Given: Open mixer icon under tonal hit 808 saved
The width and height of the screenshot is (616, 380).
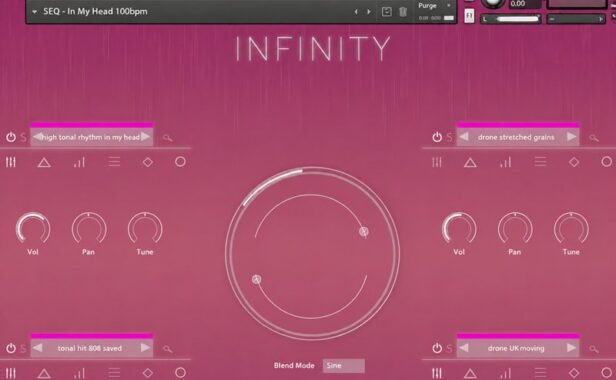Looking at the screenshot, I should (11, 373).
